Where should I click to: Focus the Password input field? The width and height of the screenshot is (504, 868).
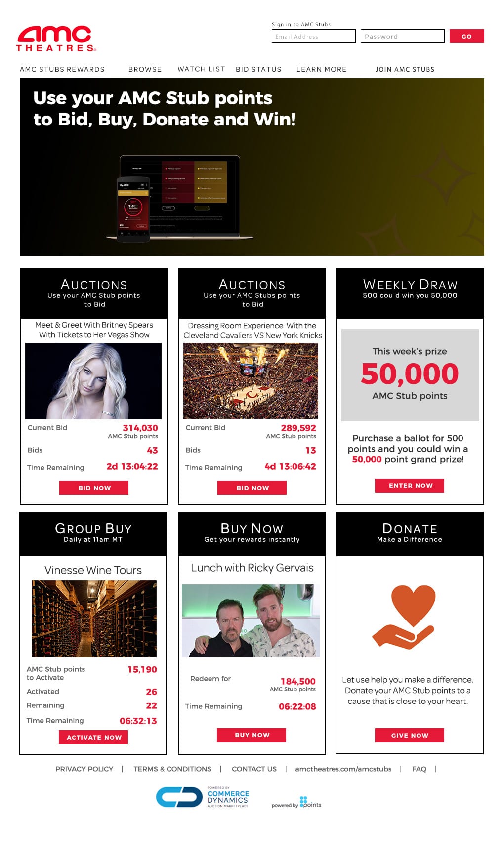[x=403, y=36]
